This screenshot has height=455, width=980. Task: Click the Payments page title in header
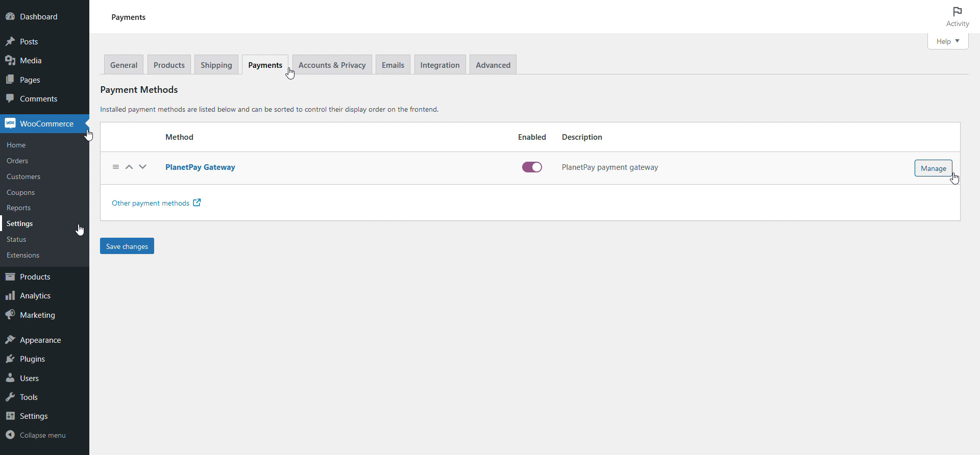click(128, 17)
